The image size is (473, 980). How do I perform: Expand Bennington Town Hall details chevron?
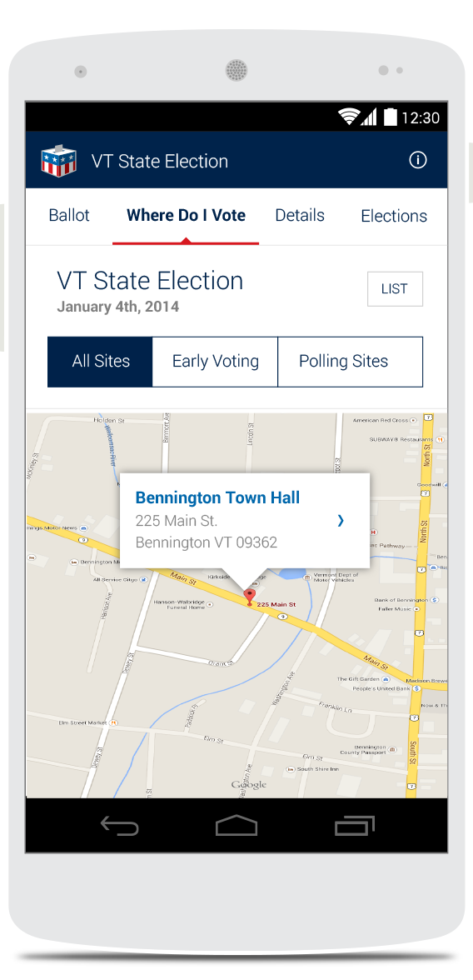(x=341, y=520)
